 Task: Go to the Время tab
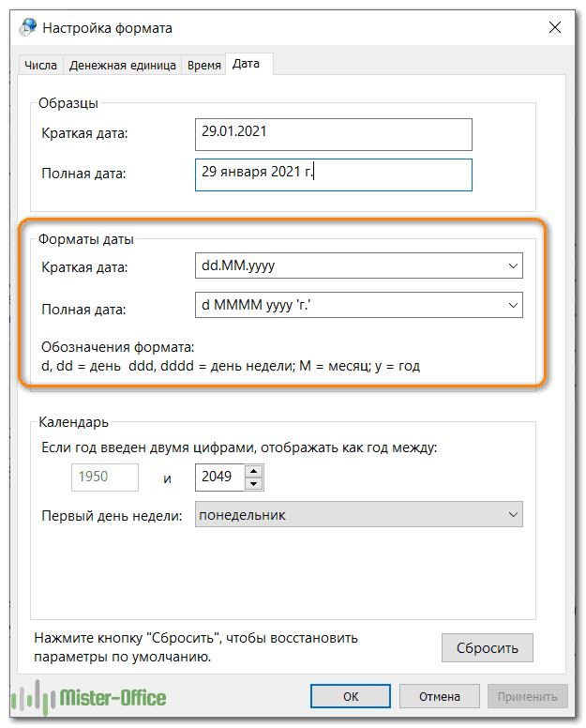(204, 65)
